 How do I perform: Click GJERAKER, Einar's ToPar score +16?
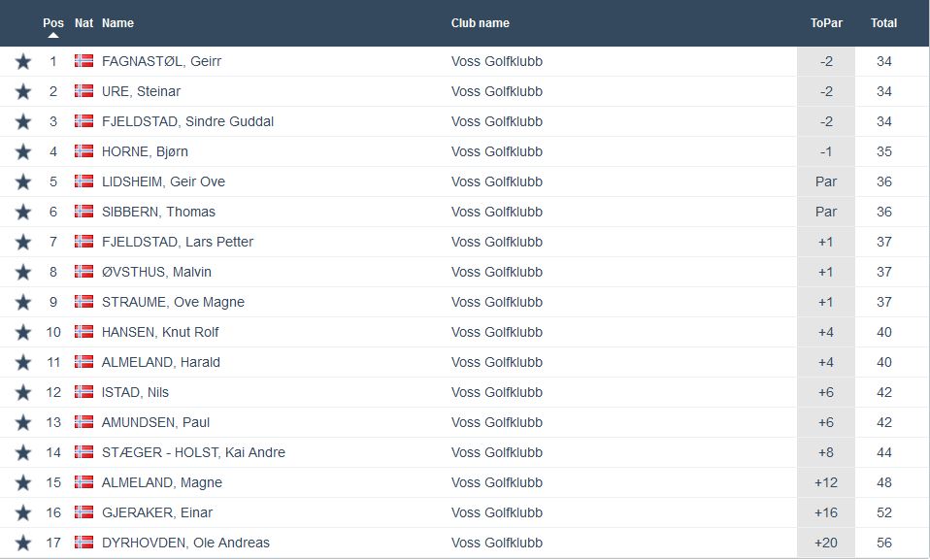click(826, 512)
